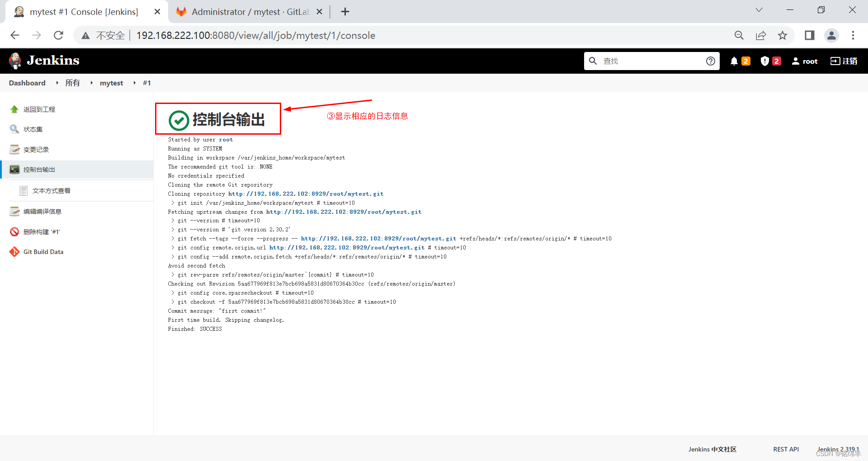The width and height of the screenshot is (868, 461).
Task: Open 文本方式查看 plain-text view icon
Action: click(24, 190)
